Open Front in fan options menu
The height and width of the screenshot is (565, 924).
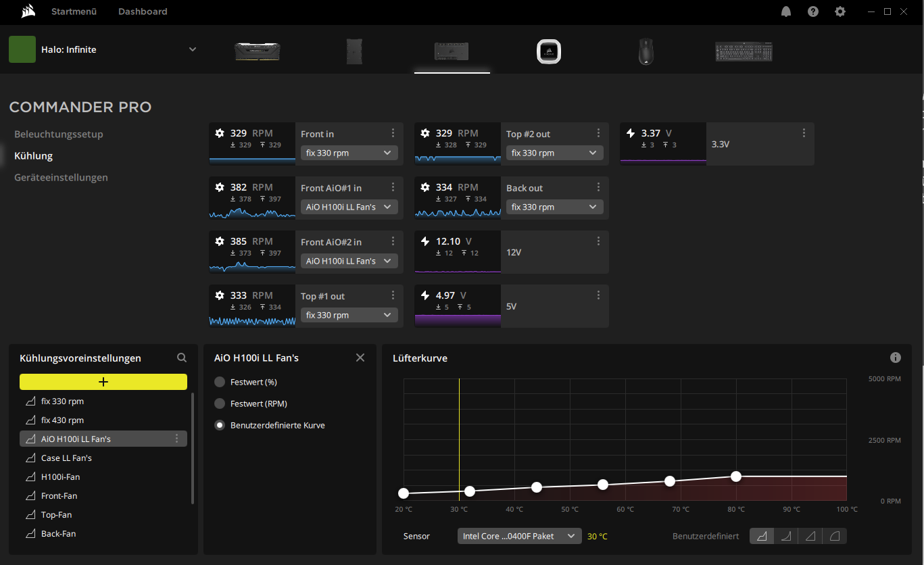[x=393, y=133]
